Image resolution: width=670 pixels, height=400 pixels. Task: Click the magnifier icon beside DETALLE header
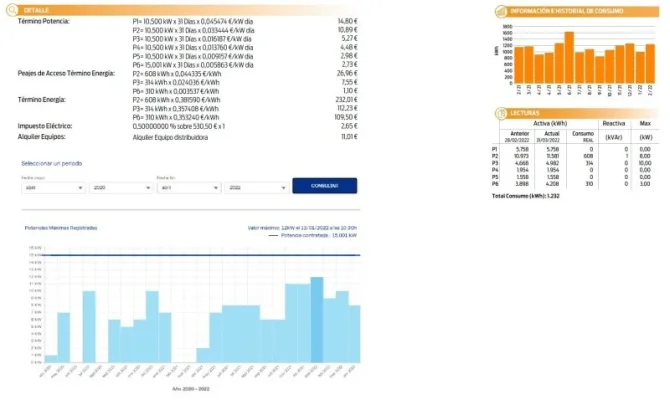click(x=12, y=10)
